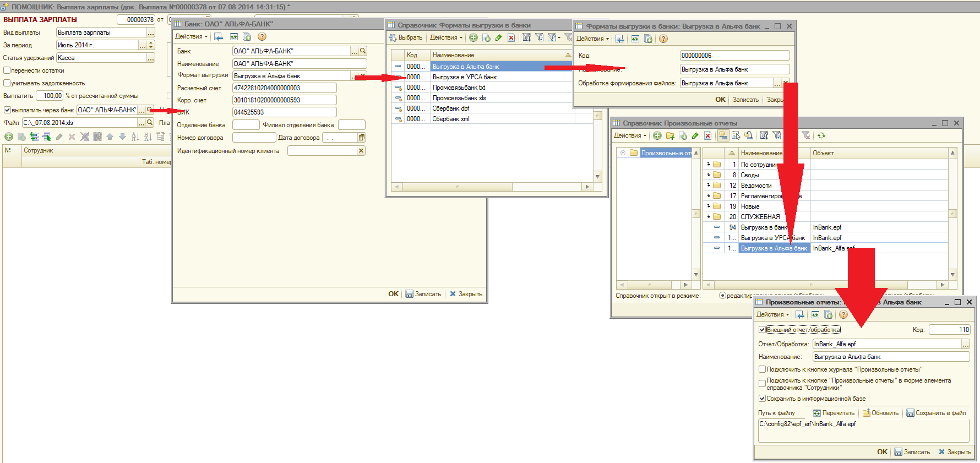Check the справочника 'Сотрудники' form button option
The image size is (980, 463).
[x=762, y=384]
